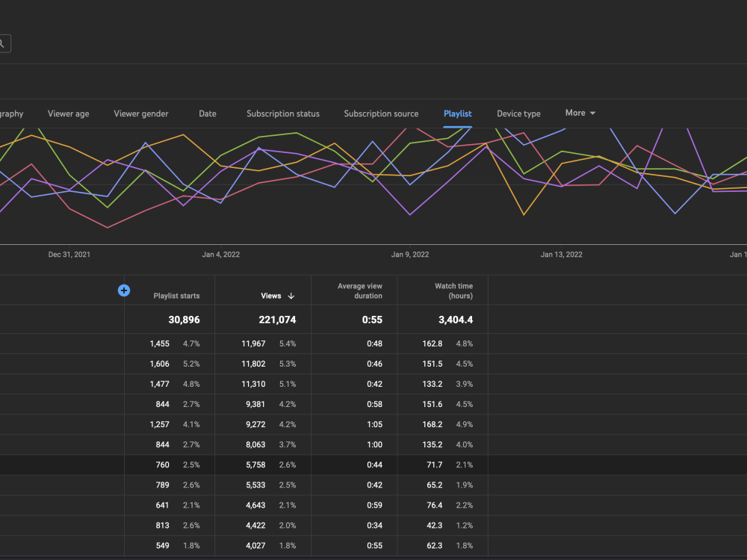This screenshot has height=560, width=747.
Task: Click watch time value 162.8
Action: click(432, 343)
